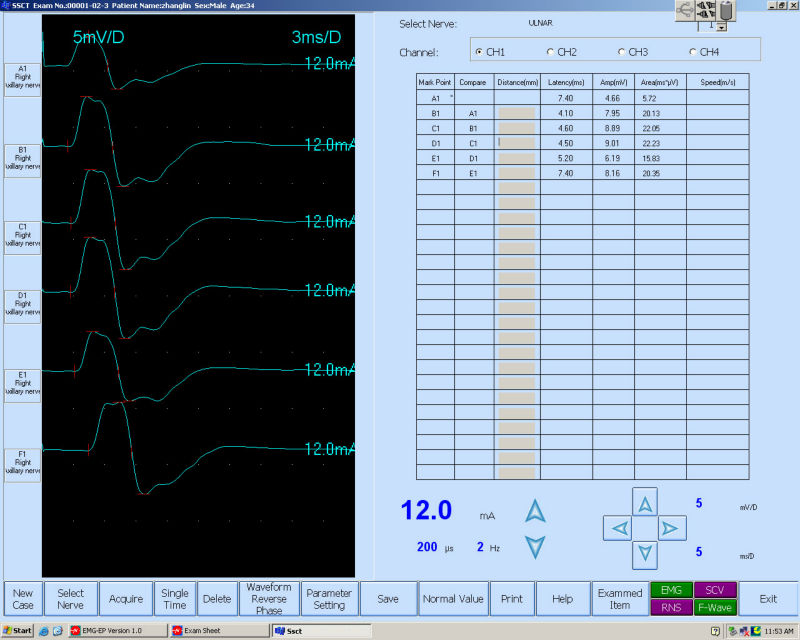Viewport: 800px width, 640px height.
Task: Click the 2 Hz frequency value
Action: coord(480,547)
